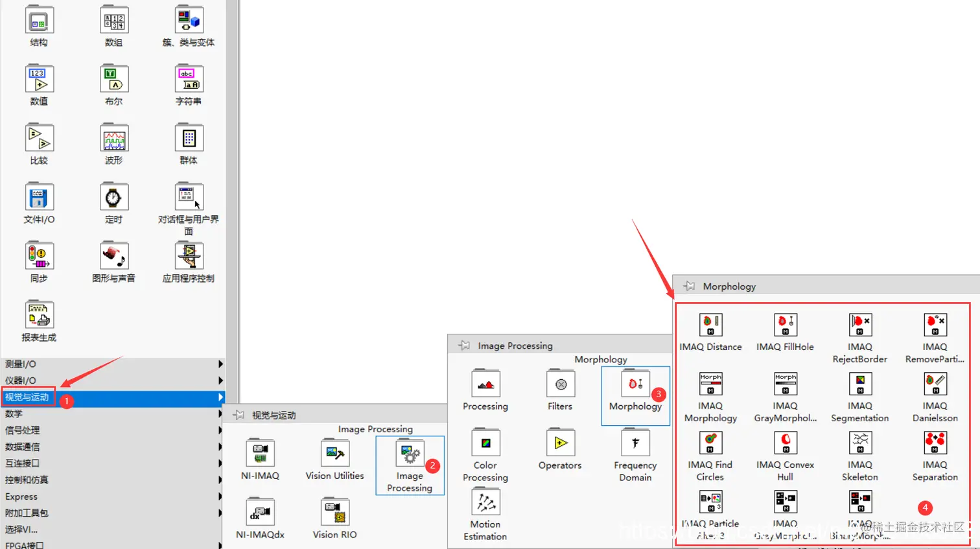Expand the 数据通信 category
980x549 pixels.
point(113,447)
